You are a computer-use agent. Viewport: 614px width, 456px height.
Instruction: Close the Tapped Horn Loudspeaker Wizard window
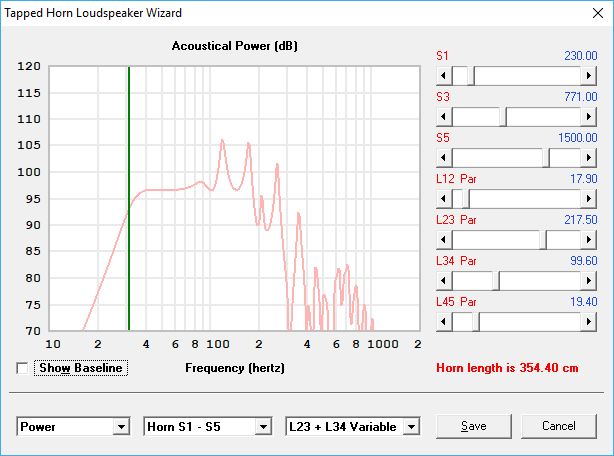pyautogui.click(x=598, y=13)
